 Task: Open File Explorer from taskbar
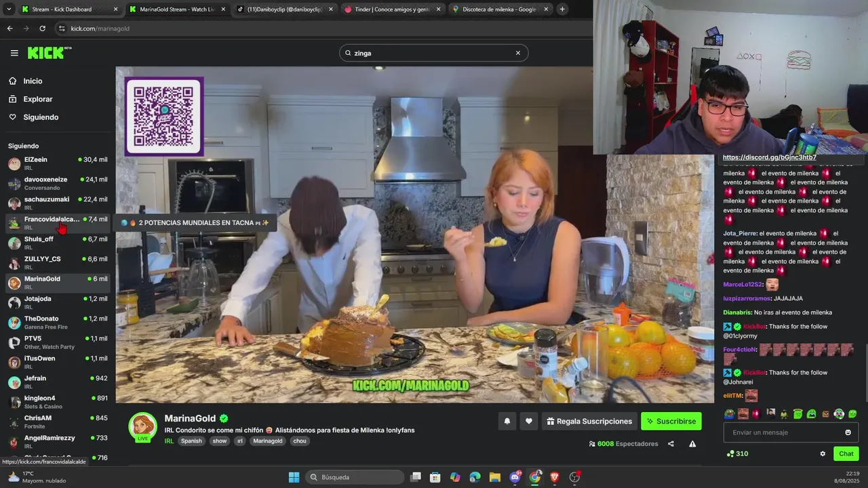495,477
